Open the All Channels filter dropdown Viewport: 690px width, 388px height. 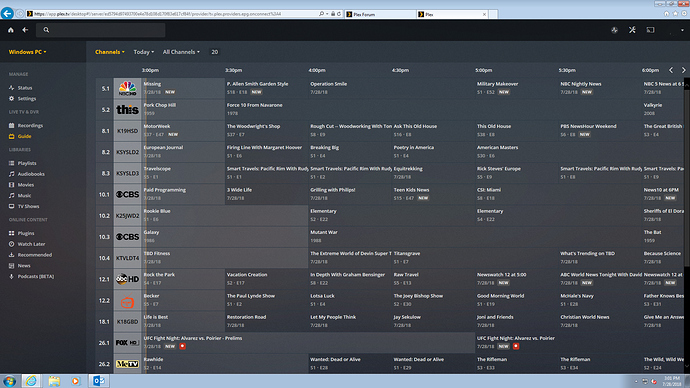(x=181, y=52)
